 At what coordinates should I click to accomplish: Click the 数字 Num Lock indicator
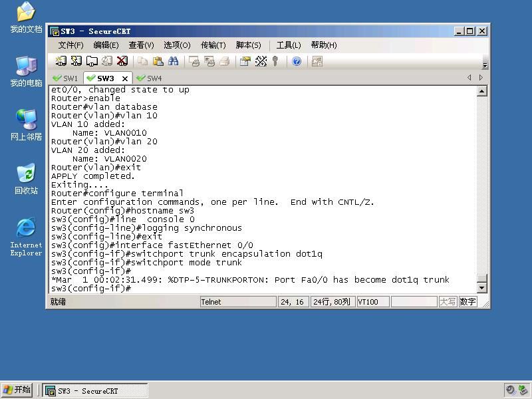[x=467, y=302]
